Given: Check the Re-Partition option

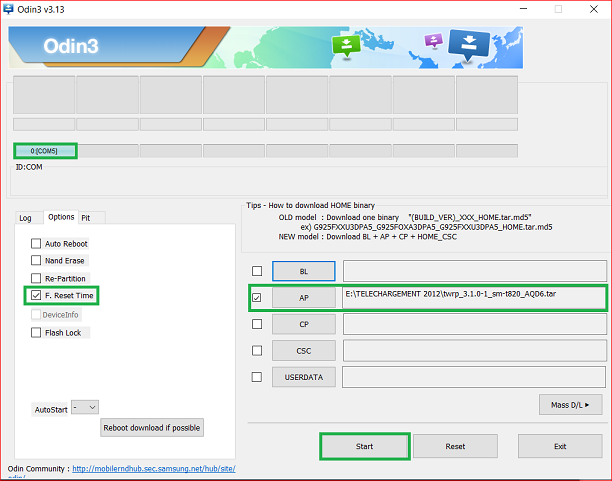Looking at the screenshot, I should 36,278.
